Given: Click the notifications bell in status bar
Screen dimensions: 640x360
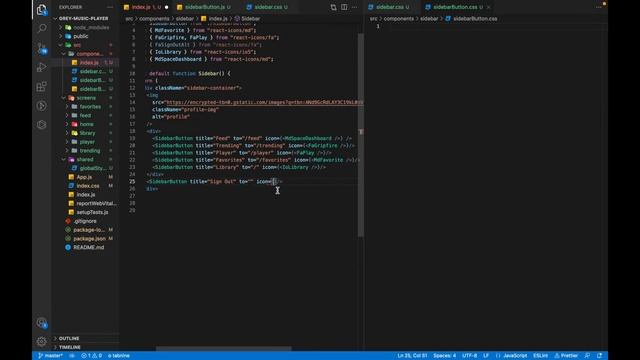Looking at the screenshot, I should click(x=600, y=356).
